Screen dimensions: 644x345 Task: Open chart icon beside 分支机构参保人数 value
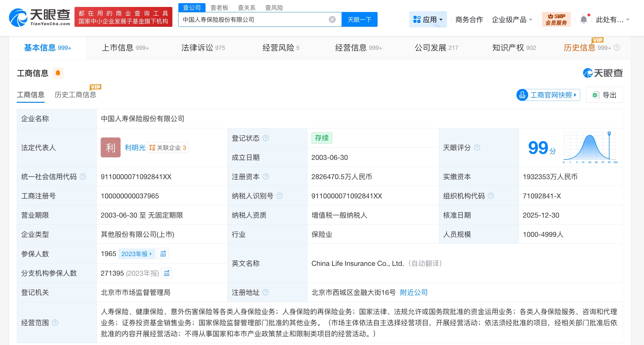click(x=167, y=273)
